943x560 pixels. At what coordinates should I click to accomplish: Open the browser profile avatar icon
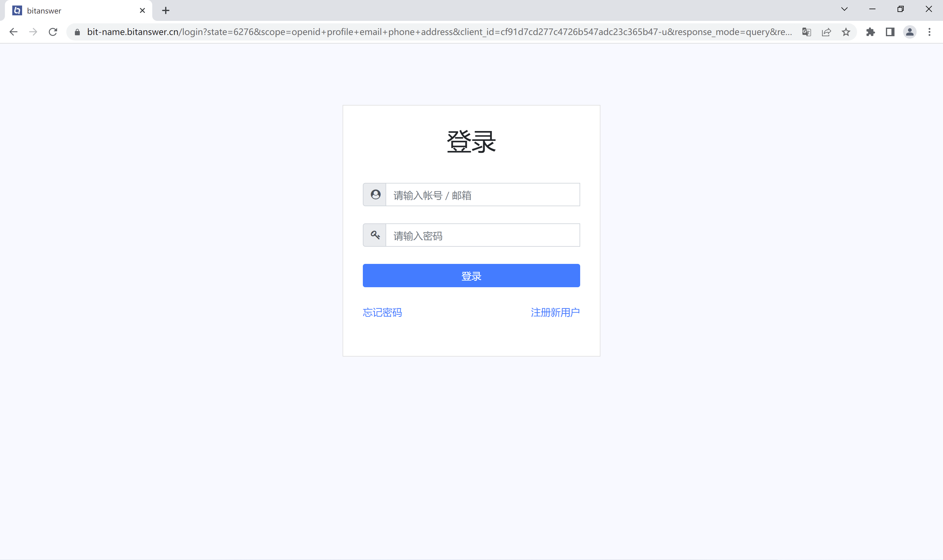pos(910,32)
